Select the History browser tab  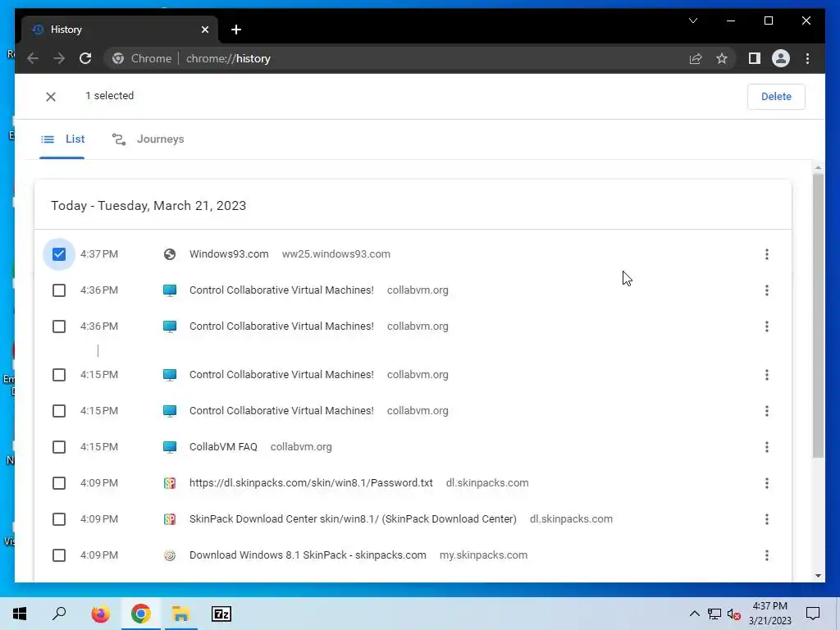pyautogui.click(x=120, y=30)
